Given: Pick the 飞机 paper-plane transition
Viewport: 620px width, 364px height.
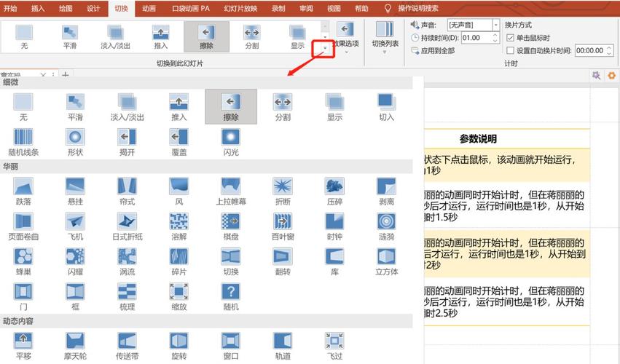Looking at the screenshot, I should pos(75,226).
